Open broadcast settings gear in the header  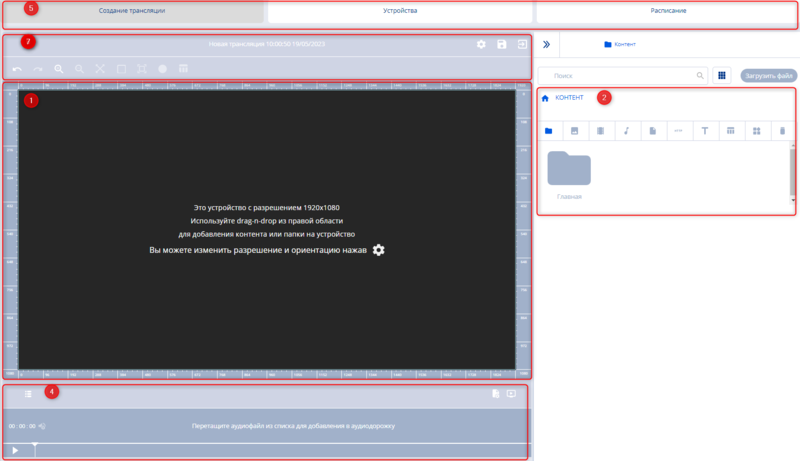point(481,45)
